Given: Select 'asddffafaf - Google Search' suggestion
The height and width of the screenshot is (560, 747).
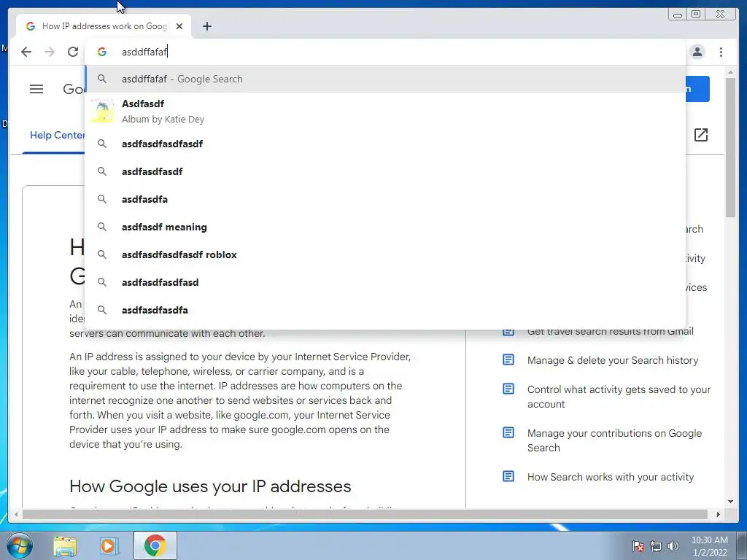Looking at the screenshot, I should [385, 79].
